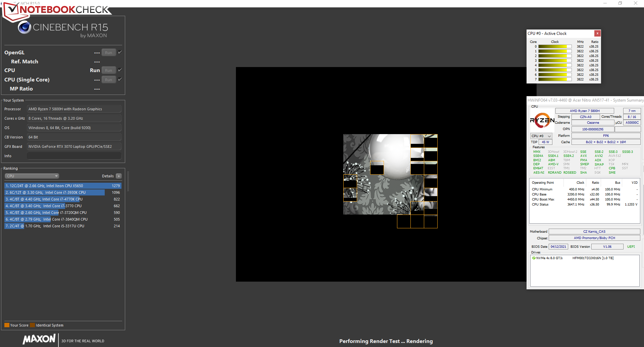
Task: Click the Core 4 clock bar in Active Clock
Action: coord(555,65)
